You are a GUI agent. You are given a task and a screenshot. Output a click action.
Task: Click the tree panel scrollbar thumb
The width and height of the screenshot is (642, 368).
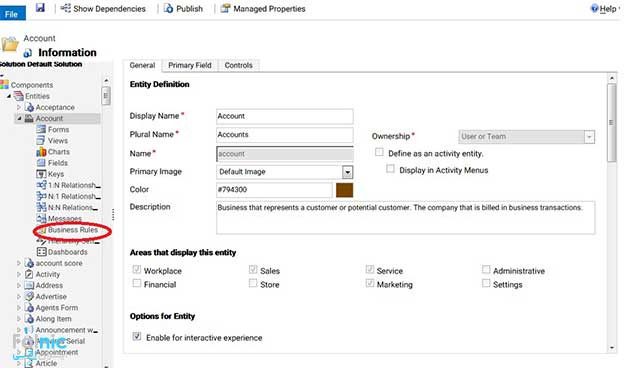click(106, 96)
